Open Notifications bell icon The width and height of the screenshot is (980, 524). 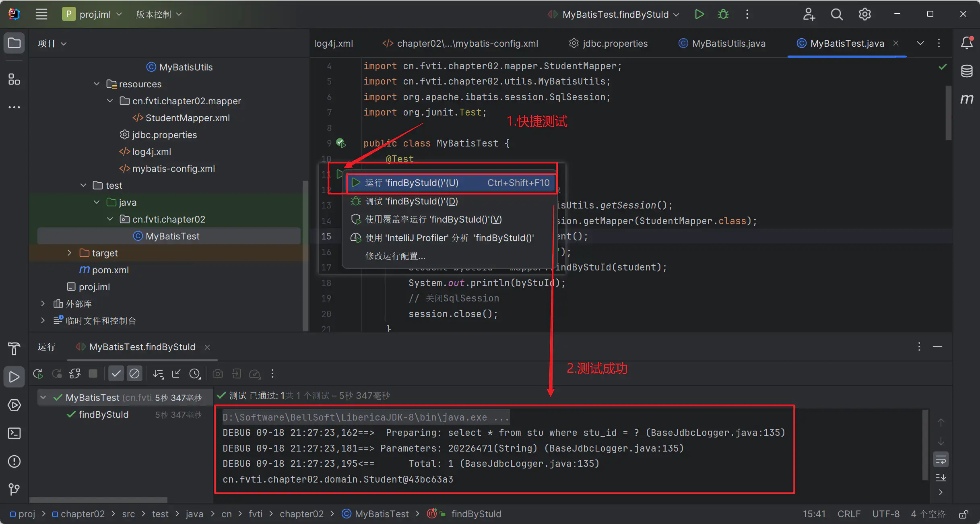coord(967,43)
